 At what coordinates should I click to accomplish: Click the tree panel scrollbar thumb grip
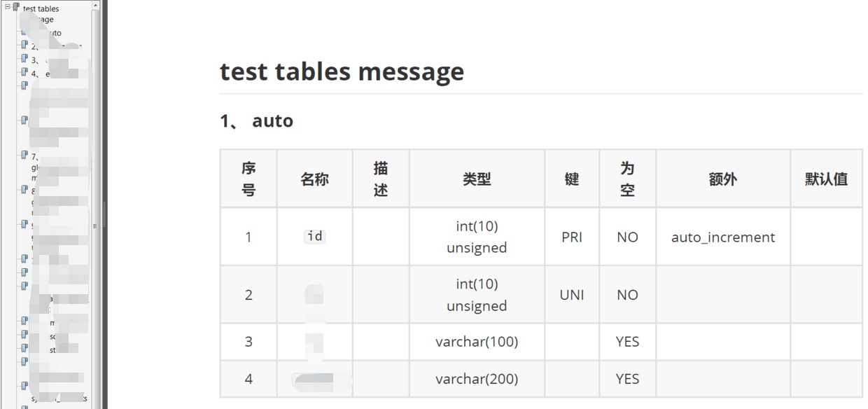(96, 226)
